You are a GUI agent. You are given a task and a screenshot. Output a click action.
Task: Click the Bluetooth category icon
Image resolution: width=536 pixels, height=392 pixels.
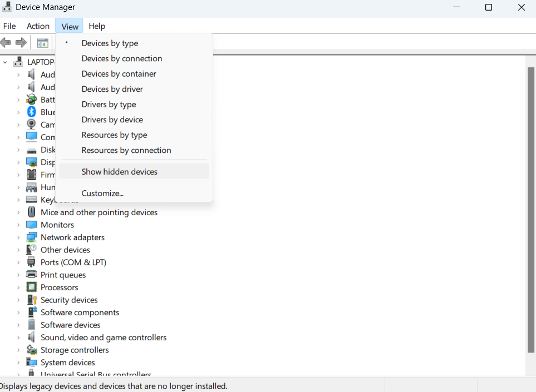click(32, 112)
